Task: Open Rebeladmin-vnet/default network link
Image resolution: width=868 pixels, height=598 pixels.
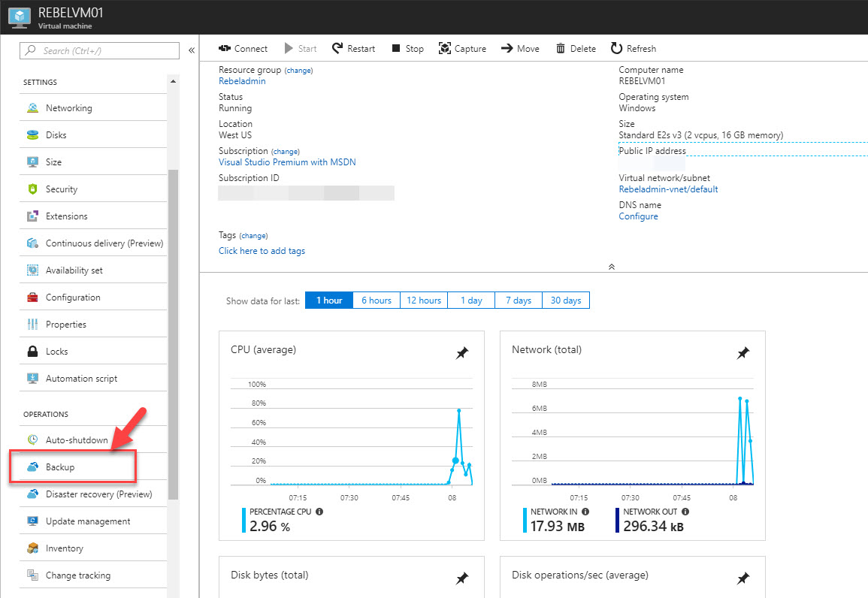Action: (x=668, y=189)
